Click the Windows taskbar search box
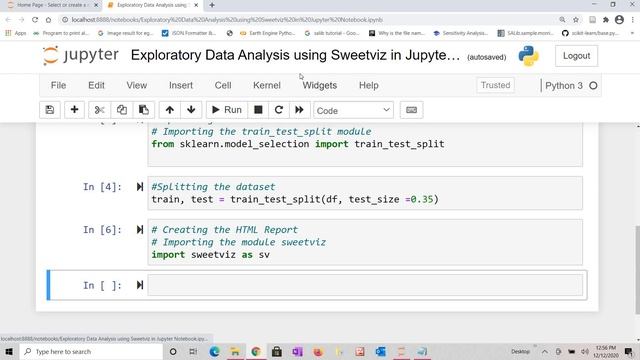Image resolution: width=640 pixels, height=360 pixels. (91, 351)
